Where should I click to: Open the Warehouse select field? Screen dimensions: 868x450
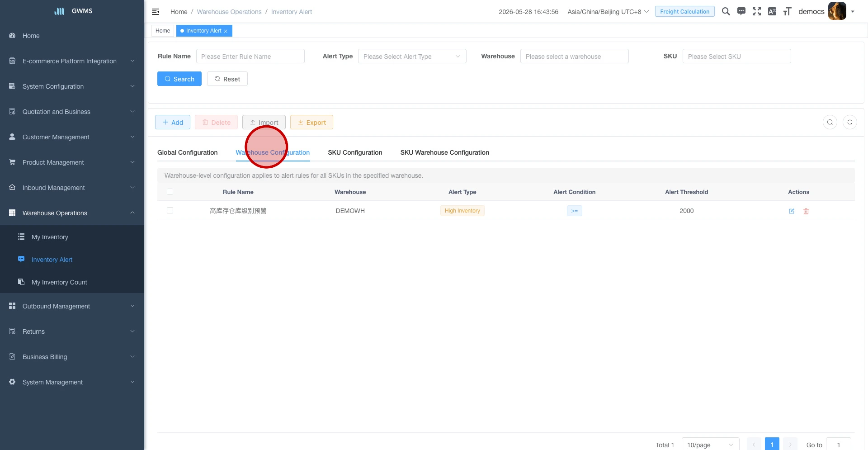(575, 56)
